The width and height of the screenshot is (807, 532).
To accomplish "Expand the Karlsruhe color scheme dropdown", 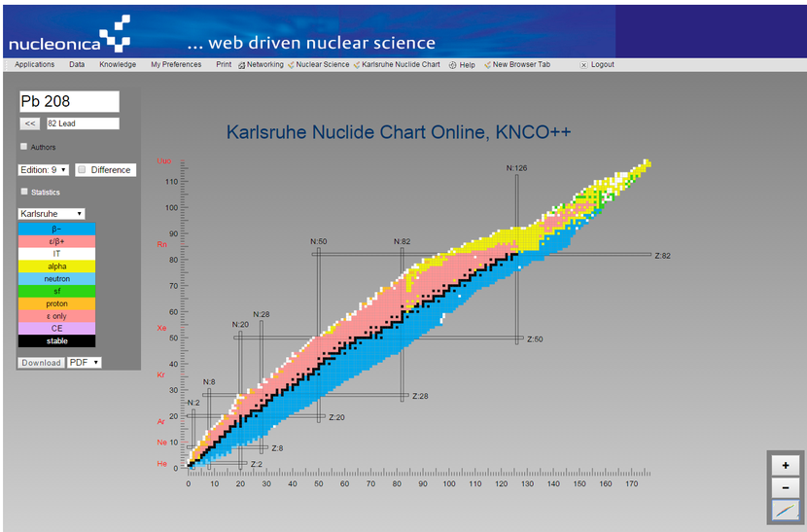I will [x=52, y=214].
